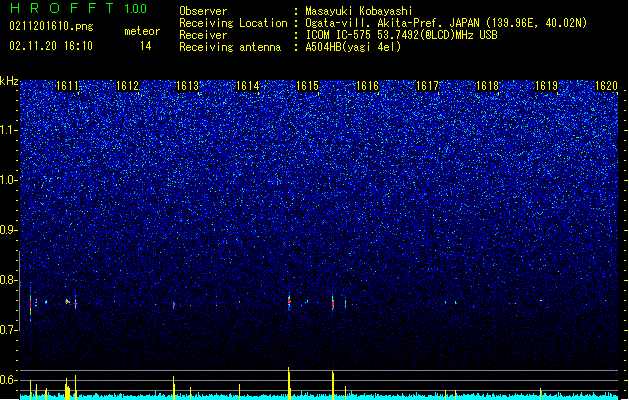Select the 0.6 frequency axis label

click(x=8, y=380)
